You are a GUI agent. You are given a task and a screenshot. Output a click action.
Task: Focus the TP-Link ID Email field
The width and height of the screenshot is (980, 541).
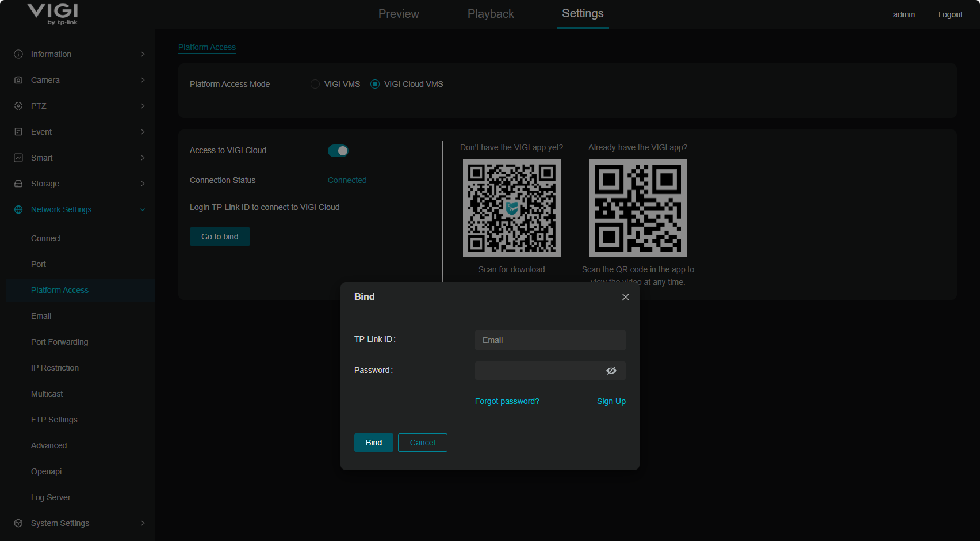550,340
